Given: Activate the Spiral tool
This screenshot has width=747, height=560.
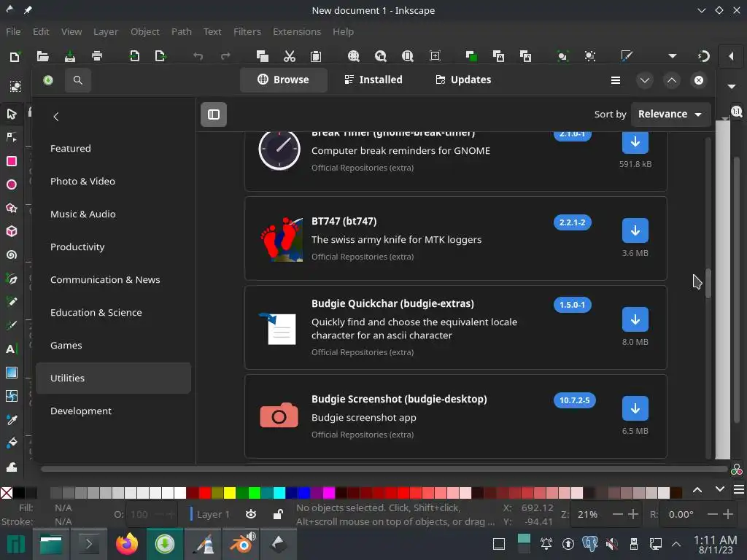Looking at the screenshot, I should [x=12, y=254].
